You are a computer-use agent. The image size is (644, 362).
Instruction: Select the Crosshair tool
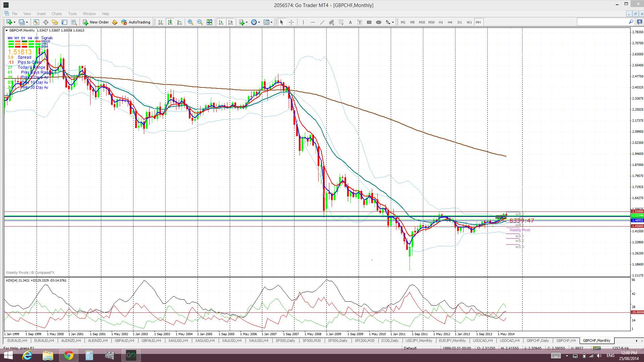(x=291, y=22)
